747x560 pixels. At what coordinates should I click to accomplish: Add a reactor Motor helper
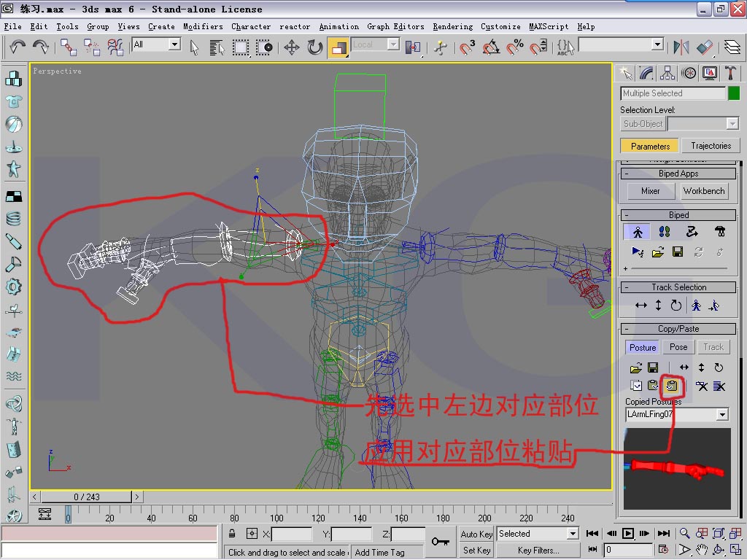(13, 287)
